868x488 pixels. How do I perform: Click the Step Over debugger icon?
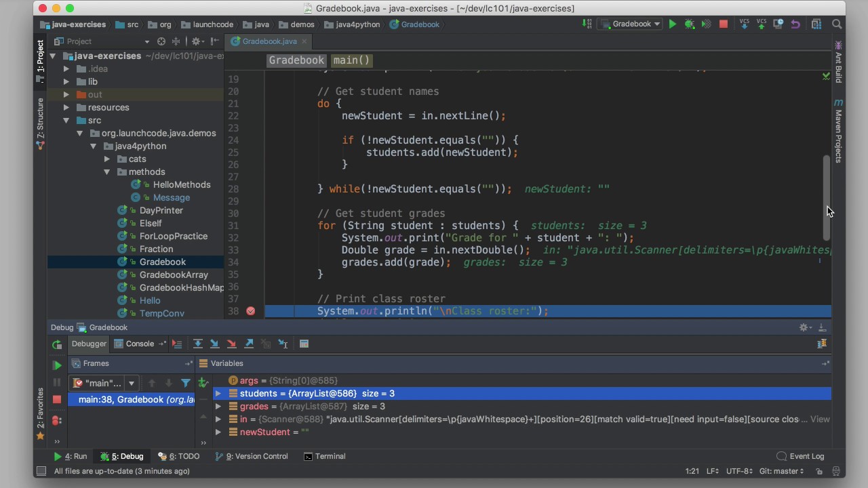point(197,344)
